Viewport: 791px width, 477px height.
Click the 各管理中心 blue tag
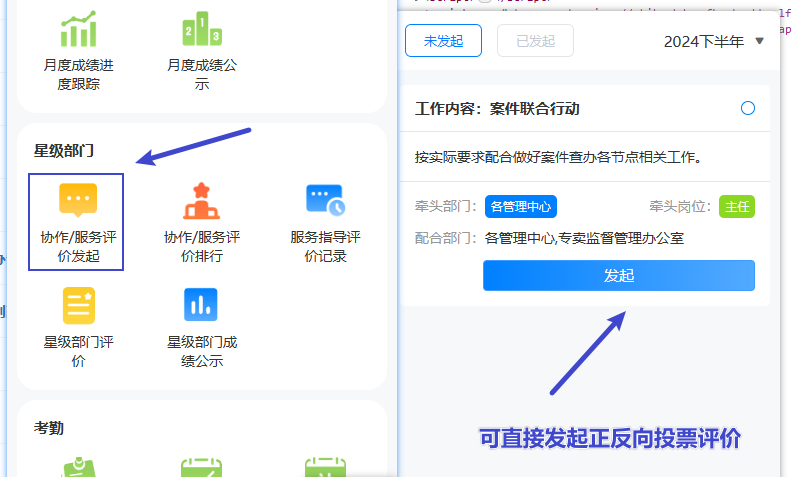coord(521,207)
